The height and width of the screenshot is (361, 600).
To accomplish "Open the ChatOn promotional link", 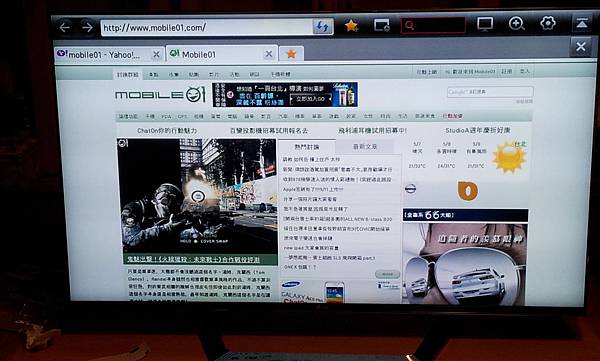I will [x=167, y=131].
